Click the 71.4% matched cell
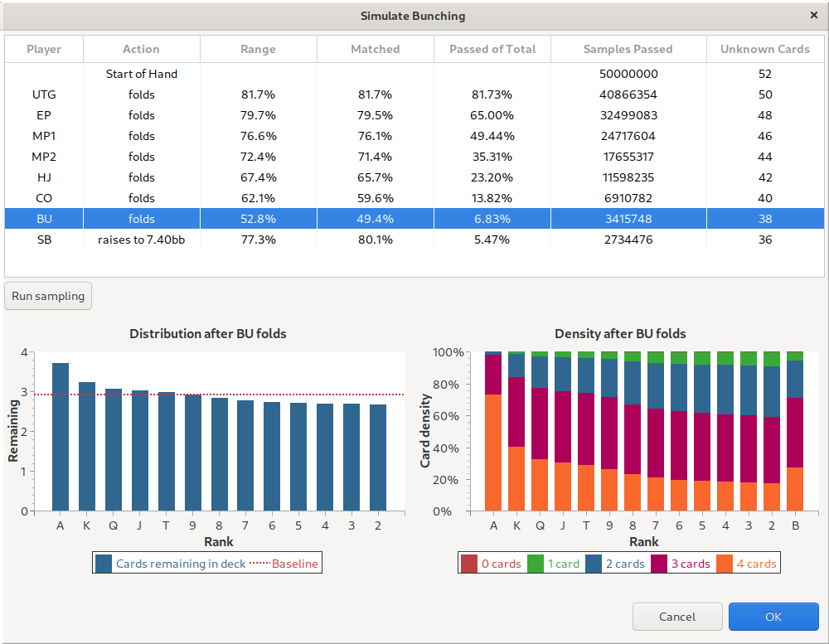Viewport: 829px width, 644px height. coord(376,157)
